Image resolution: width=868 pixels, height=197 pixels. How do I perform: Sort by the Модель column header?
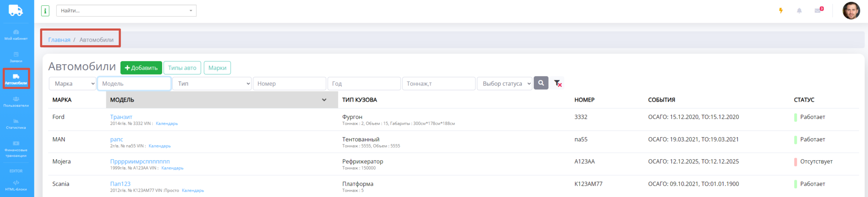[x=222, y=100]
